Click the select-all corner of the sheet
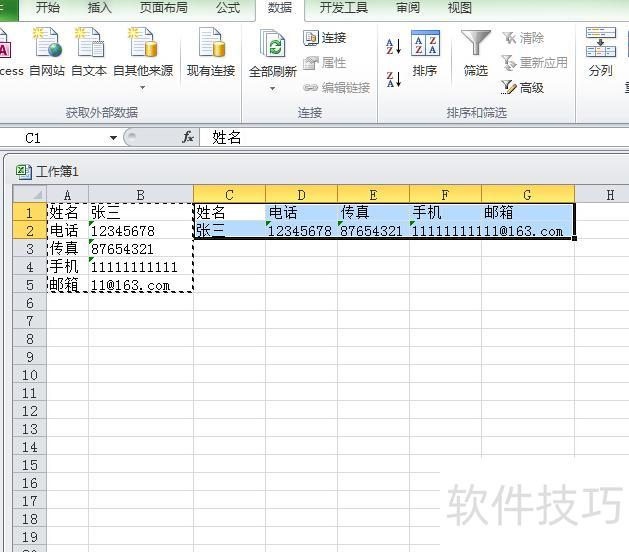Viewport: 629px width, 552px height. [x=30, y=194]
